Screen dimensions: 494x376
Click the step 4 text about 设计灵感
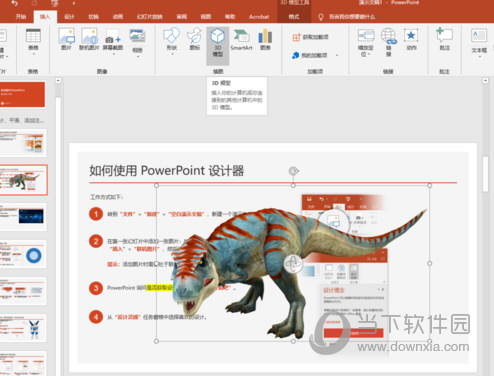157,317
